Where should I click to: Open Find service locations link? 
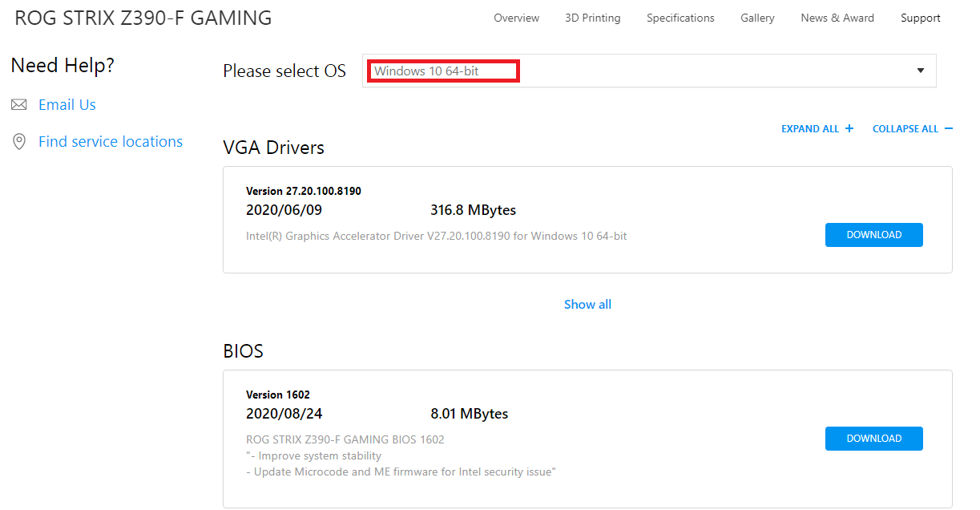pyautogui.click(x=111, y=142)
